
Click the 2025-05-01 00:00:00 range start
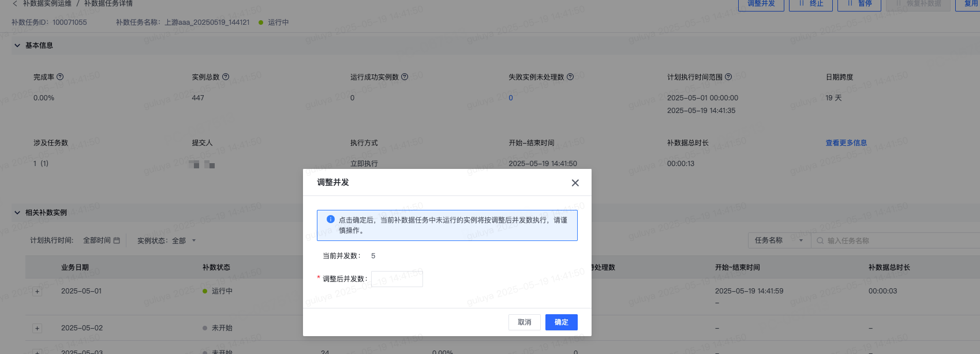click(702, 98)
